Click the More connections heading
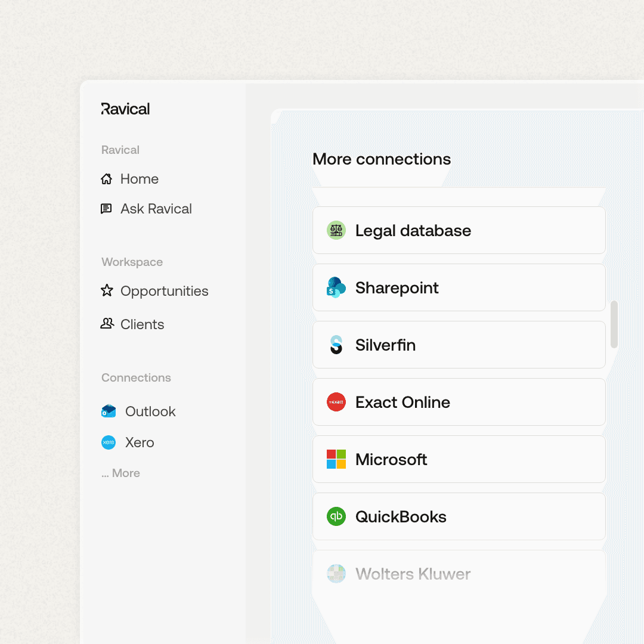644x644 pixels. 382,159
